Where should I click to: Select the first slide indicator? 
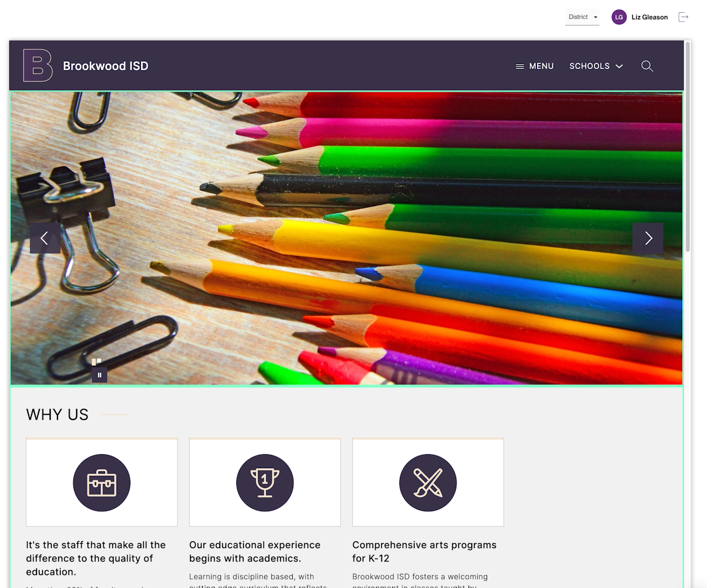click(94, 362)
